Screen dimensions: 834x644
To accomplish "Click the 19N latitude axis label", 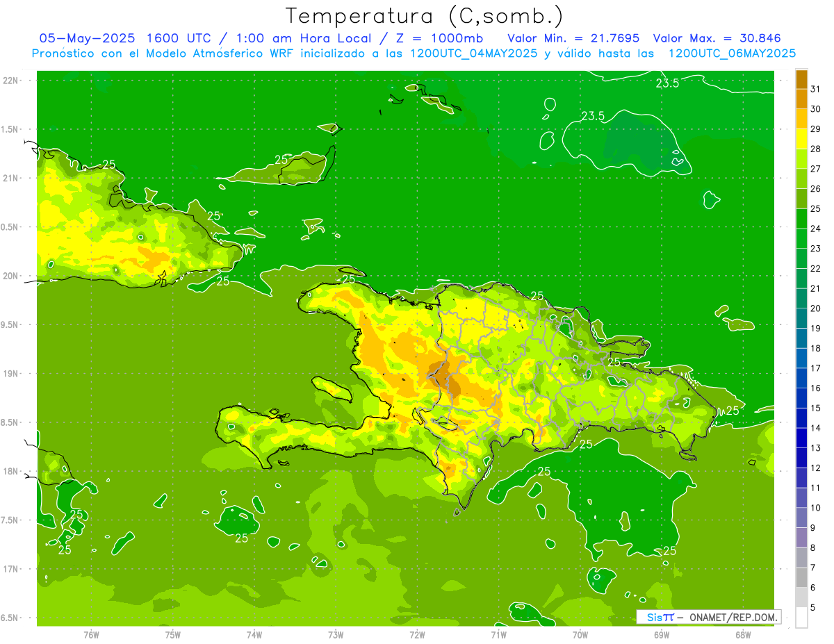I will [x=12, y=374].
